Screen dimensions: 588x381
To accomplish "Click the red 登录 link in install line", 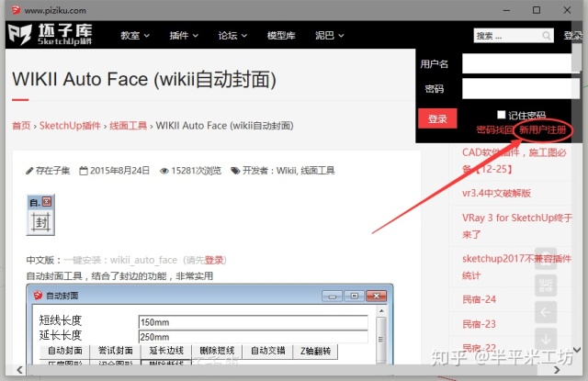I will click(x=214, y=260).
